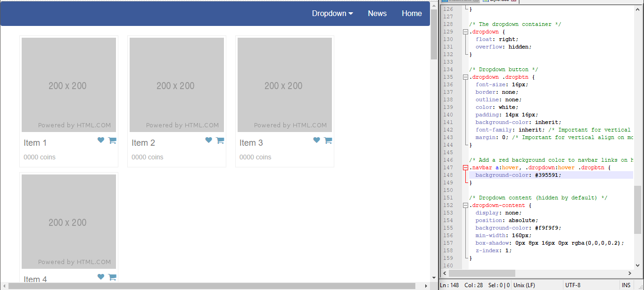Click the editor horizontal scroll right arrow
Image resolution: width=644 pixels, height=290 pixels.
click(x=629, y=273)
